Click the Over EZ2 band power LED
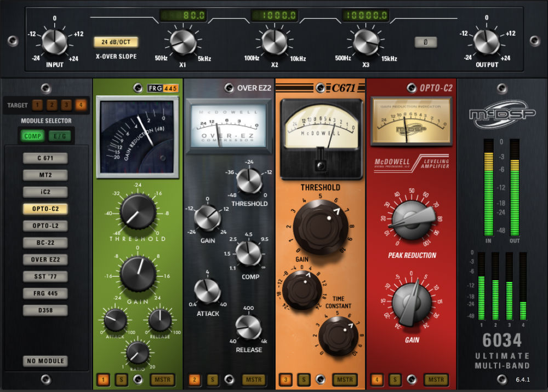The image size is (548, 392). (229, 88)
